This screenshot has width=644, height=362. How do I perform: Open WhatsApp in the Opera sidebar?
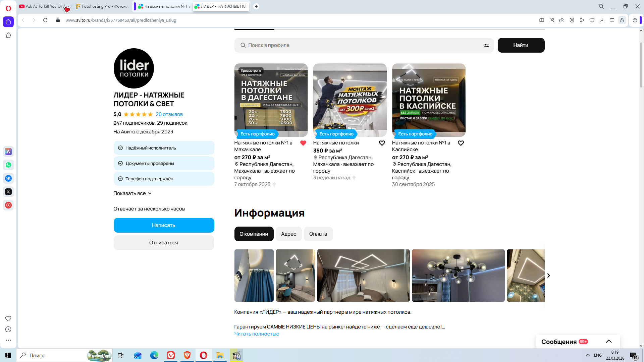[8, 165]
